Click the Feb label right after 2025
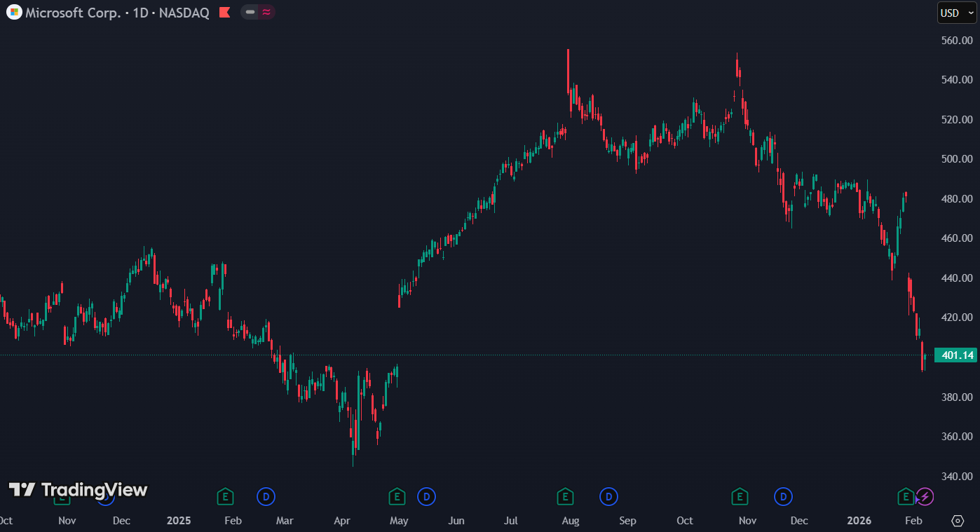Viewport: 980px width, 532px height. pos(233,521)
